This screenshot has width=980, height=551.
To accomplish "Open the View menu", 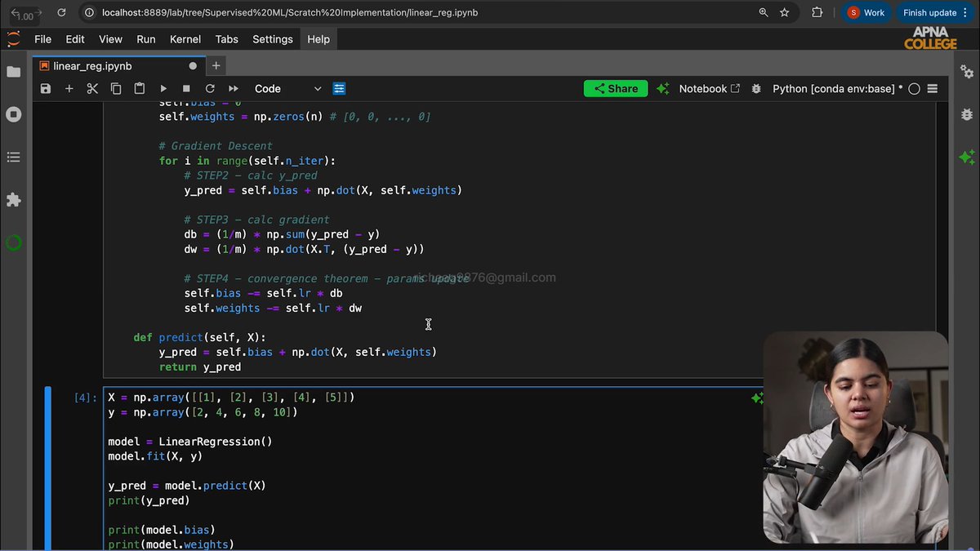I will click(110, 39).
